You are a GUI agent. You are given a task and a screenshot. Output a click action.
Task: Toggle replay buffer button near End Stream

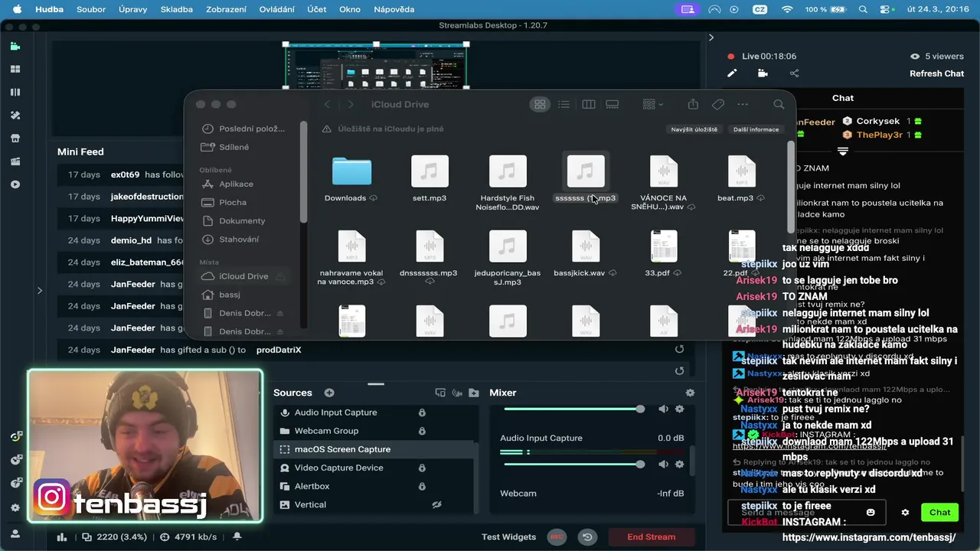(x=587, y=537)
